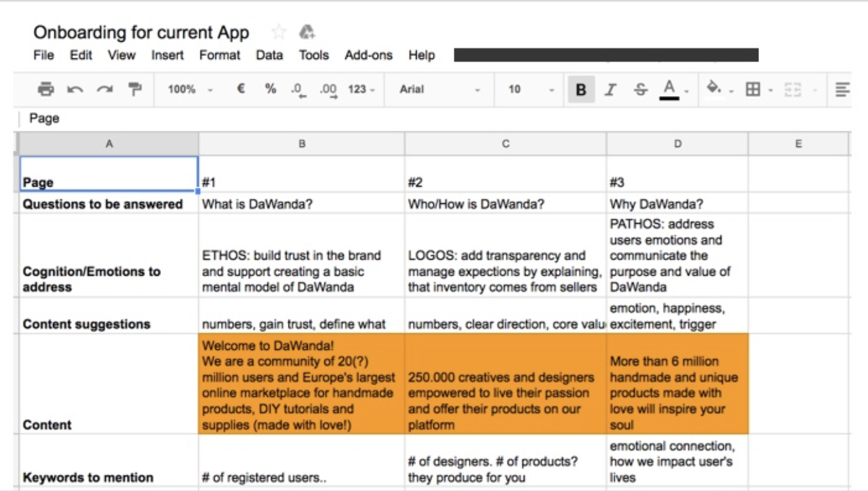Select the 'Keywords to mention' cell
The image size is (868, 491).
(x=109, y=461)
